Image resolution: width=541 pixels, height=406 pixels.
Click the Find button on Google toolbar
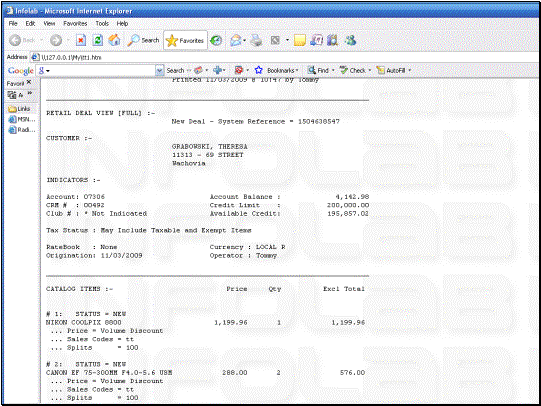click(318, 70)
